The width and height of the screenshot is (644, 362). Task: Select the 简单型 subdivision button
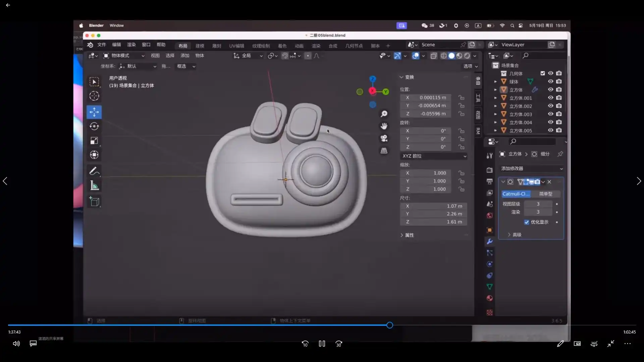click(x=546, y=194)
